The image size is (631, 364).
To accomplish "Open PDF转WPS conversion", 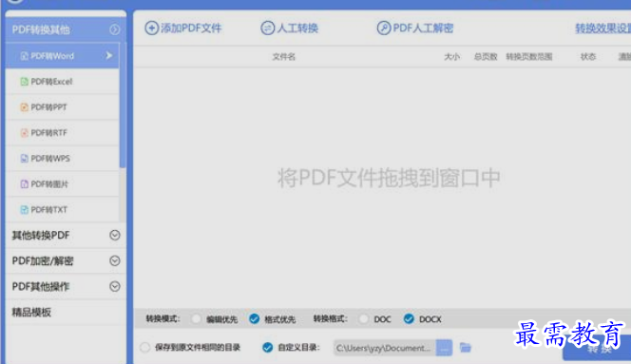I will pos(63,159).
